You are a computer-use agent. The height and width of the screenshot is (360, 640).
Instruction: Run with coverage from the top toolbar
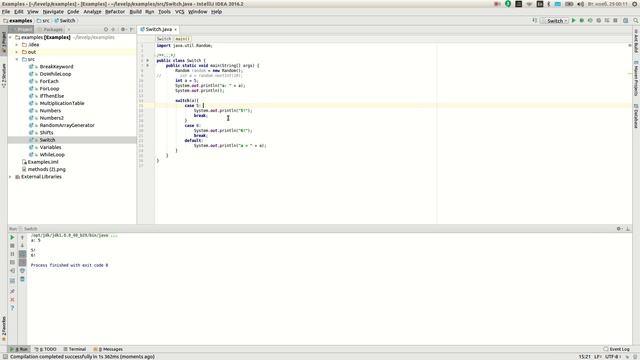click(x=590, y=20)
